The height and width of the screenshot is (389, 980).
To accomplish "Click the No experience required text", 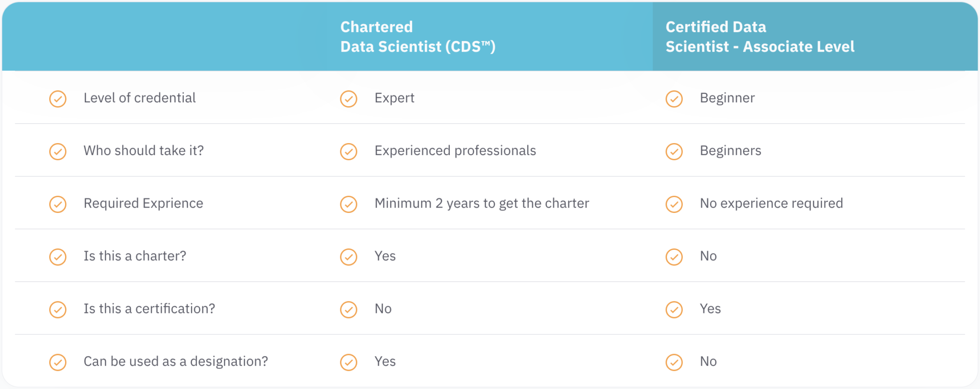I will [x=771, y=203].
